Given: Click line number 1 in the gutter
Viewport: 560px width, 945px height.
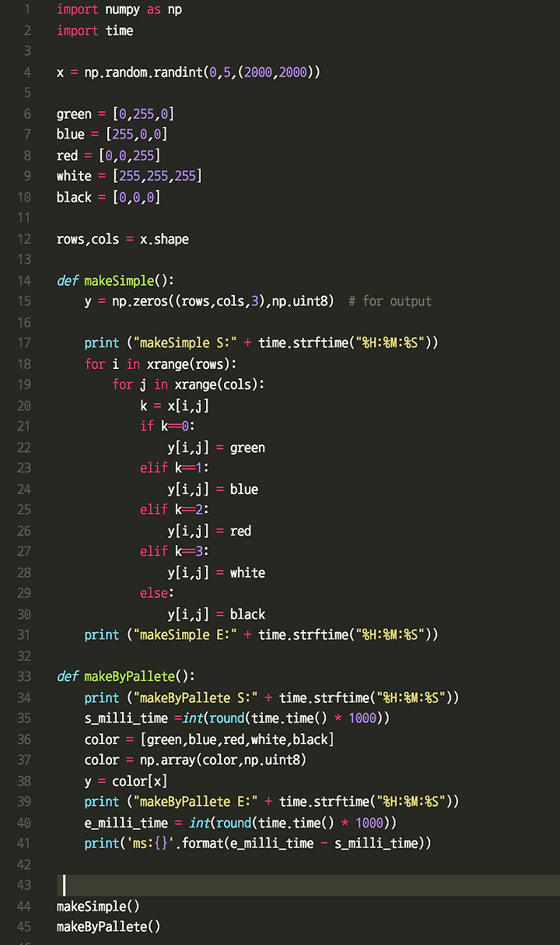Looking at the screenshot, I should [x=27, y=9].
